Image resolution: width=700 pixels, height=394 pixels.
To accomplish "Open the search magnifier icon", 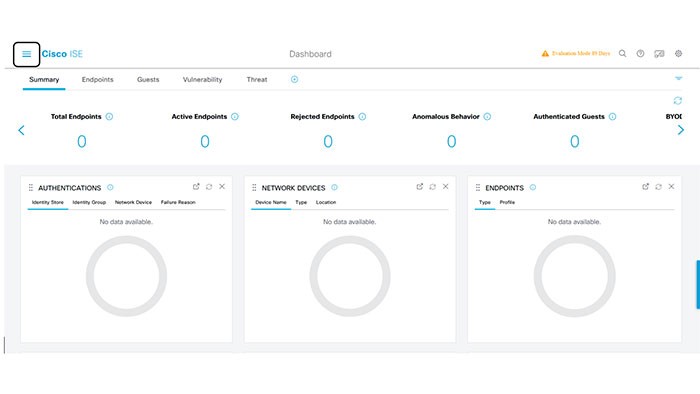I will click(x=622, y=54).
